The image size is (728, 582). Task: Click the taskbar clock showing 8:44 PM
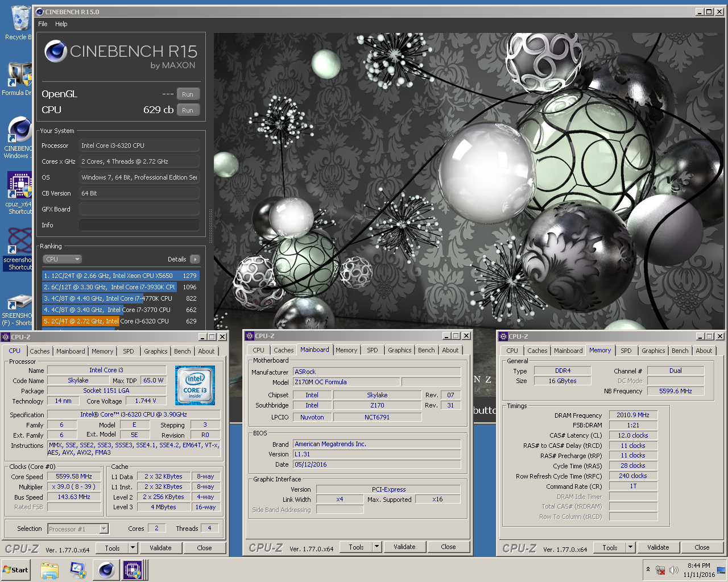(x=698, y=570)
